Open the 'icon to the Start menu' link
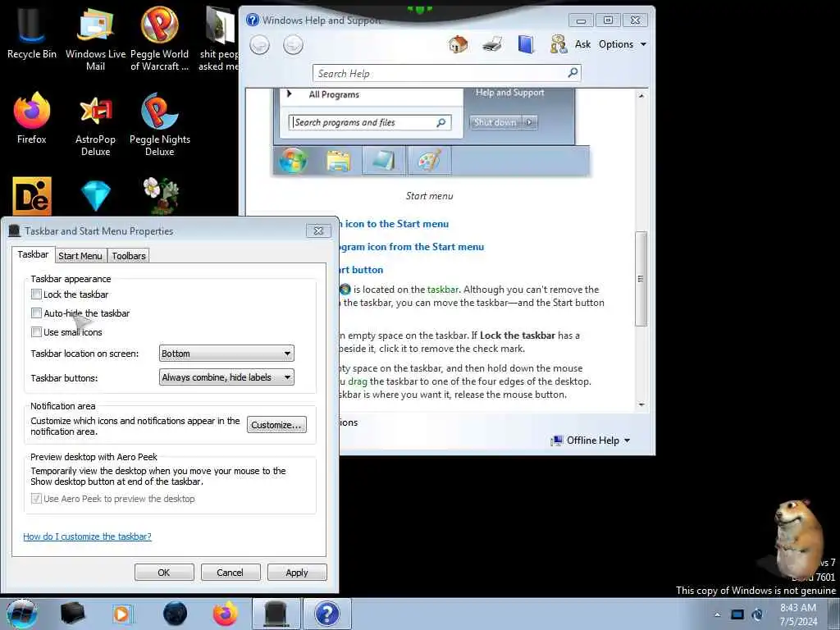 coord(395,224)
